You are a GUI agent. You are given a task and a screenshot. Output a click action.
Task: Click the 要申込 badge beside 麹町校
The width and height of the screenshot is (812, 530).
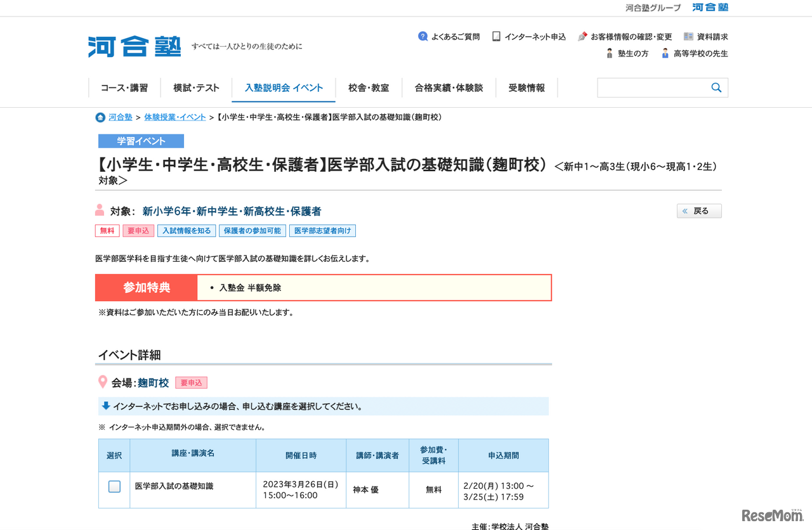192,383
